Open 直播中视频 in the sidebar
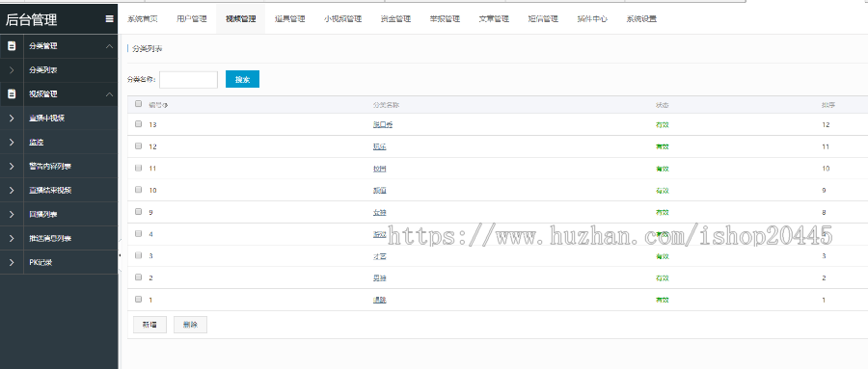 coord(47,118)
